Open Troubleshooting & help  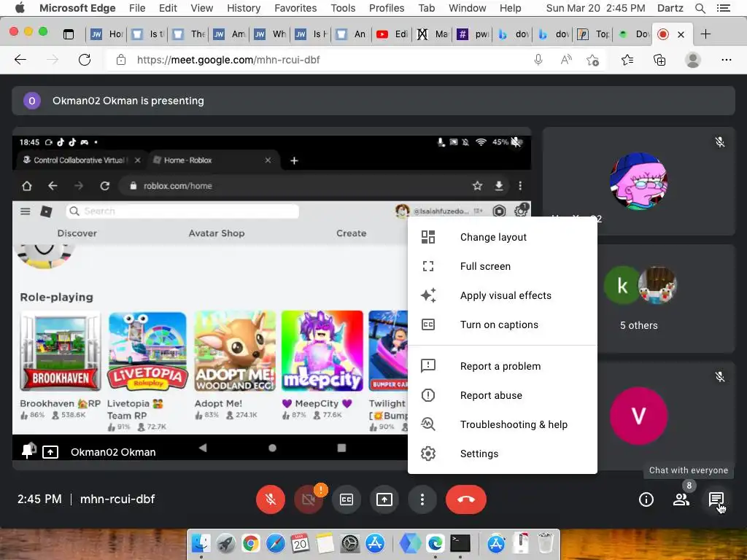click(x=502, y=424)
